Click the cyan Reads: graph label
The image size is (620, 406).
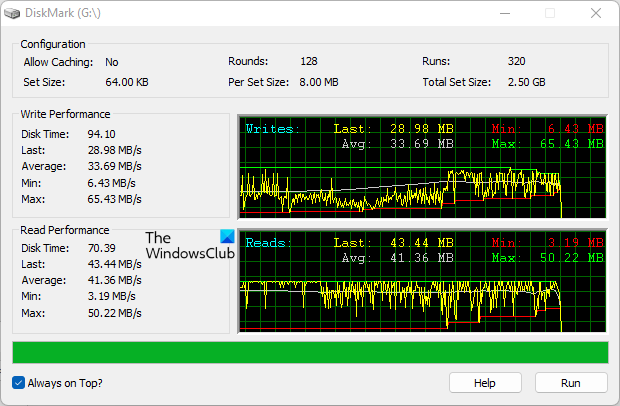268,243
